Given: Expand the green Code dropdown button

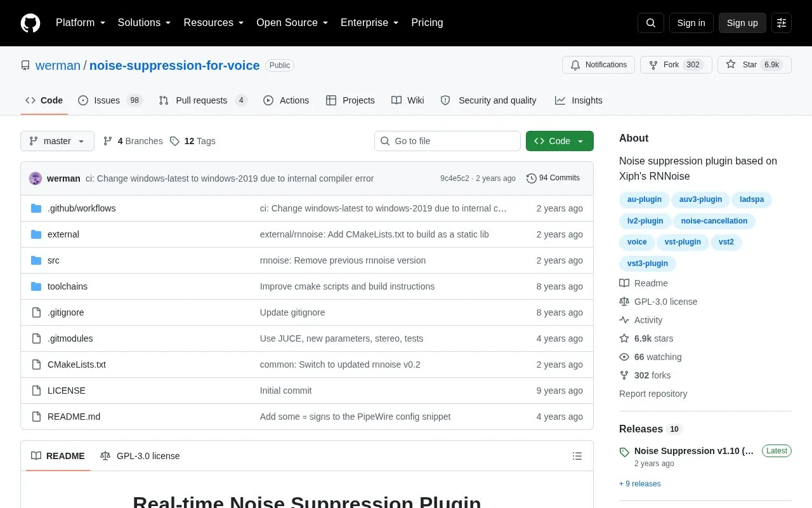Looking at the screenshot, I should [x=560, y=141].
